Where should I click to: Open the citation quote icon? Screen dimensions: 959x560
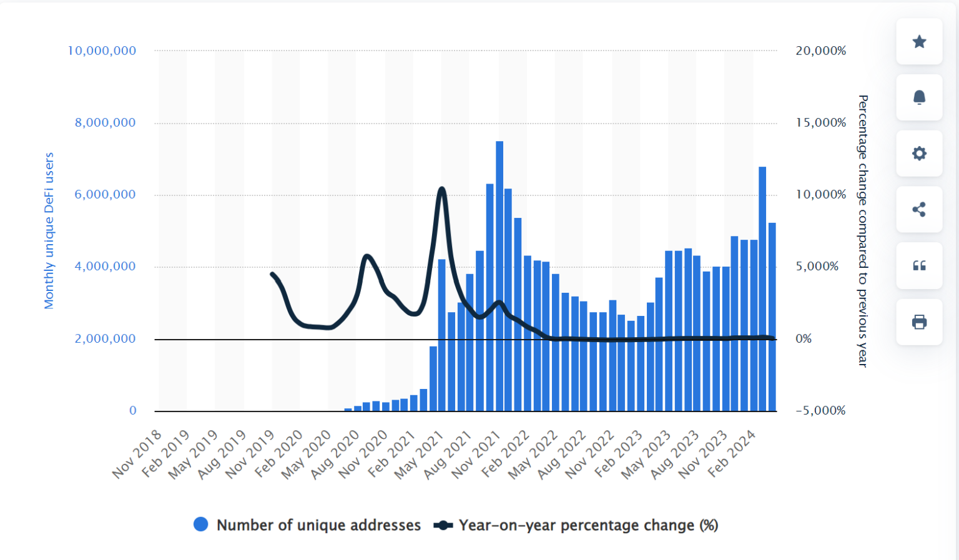(918, 266)
